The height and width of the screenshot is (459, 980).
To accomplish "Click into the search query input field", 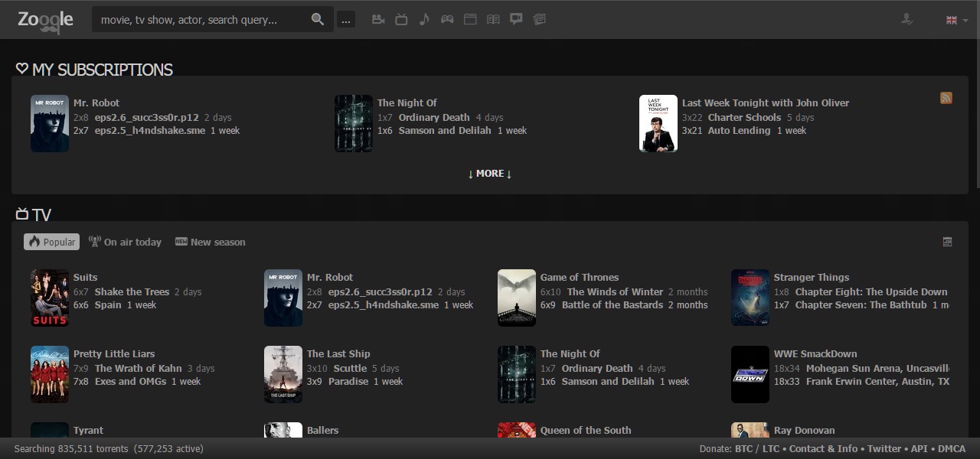I will point(199,20).
